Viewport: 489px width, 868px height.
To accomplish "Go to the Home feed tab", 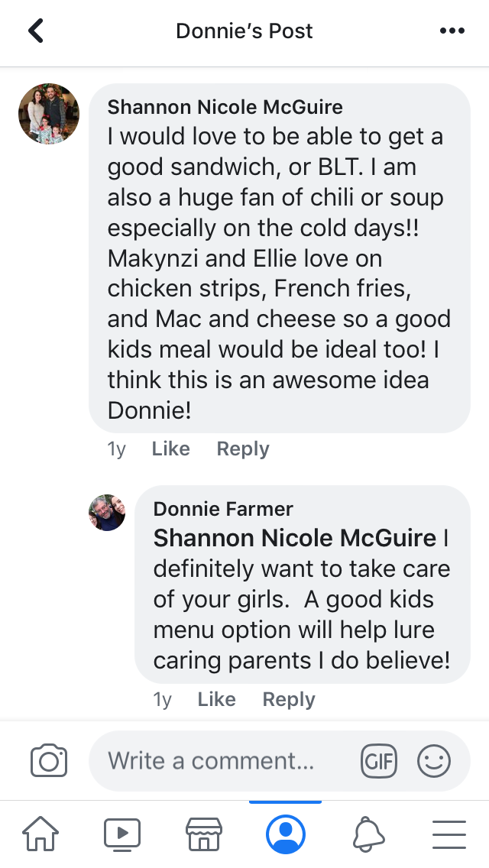I will click(x=40, y=834).
